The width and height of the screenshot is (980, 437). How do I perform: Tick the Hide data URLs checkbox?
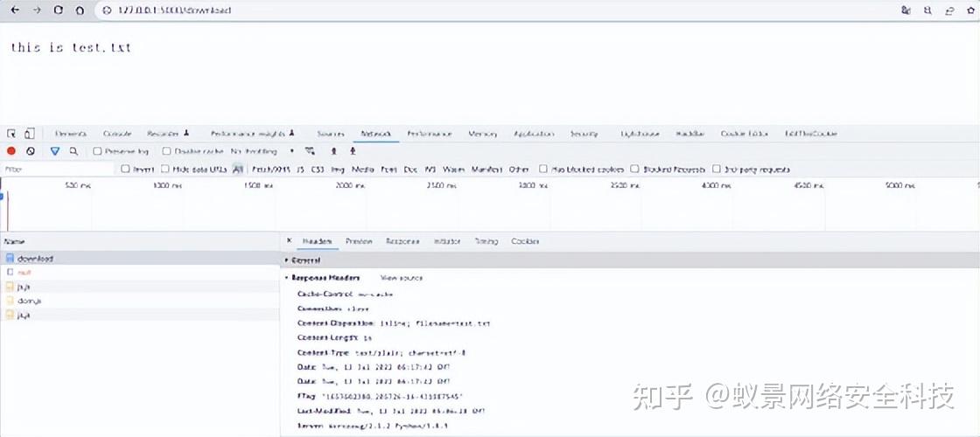tap(165, 169)
